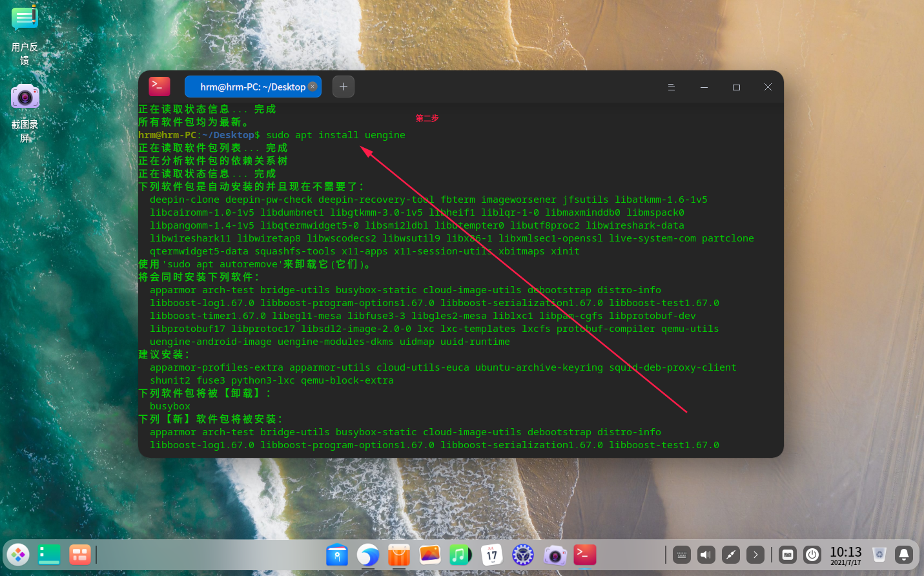Click the package name "jfsutils"

click(586, 200)
